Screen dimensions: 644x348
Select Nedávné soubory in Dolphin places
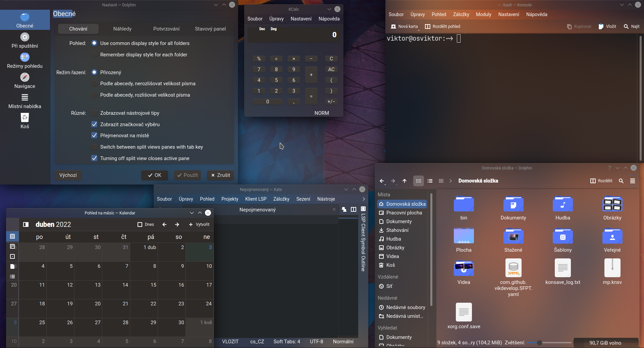pyautogui.click(x=402, y=307)
